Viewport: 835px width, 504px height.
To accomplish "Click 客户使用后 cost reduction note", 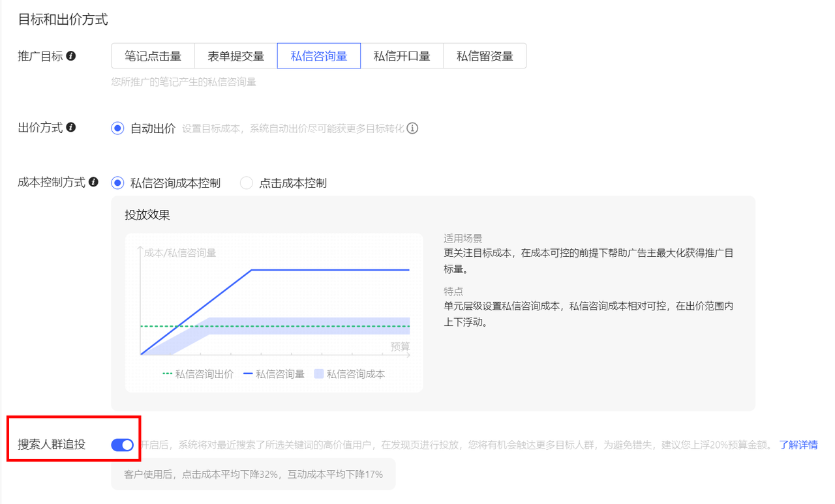I will [253, 474].
